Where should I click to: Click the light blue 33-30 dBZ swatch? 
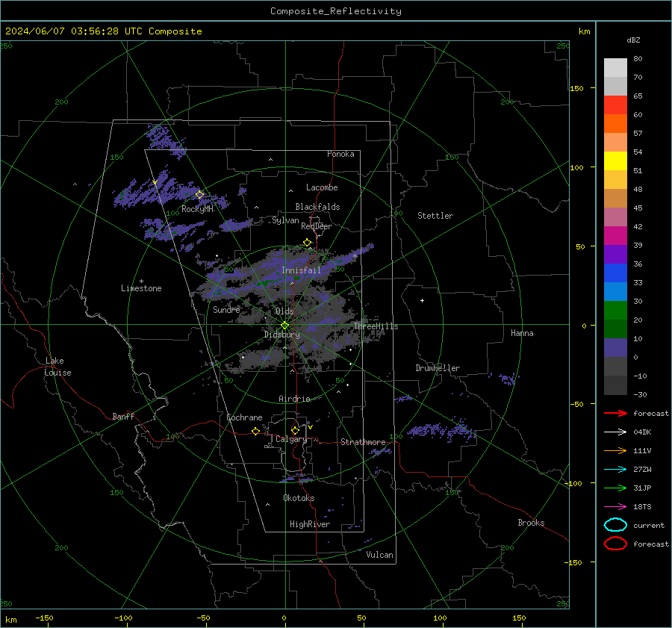coord(615,291)
